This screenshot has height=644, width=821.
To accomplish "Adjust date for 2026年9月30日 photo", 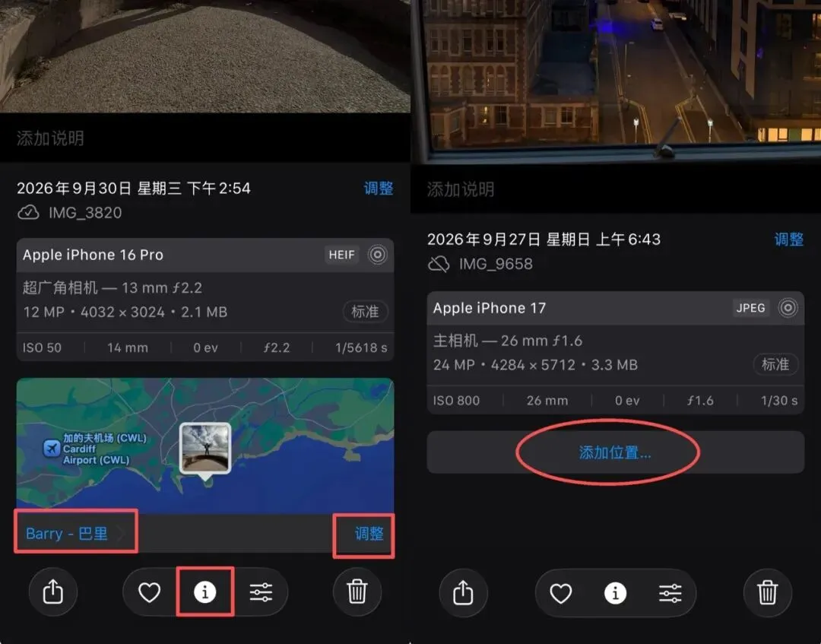I will coord(378,188).
